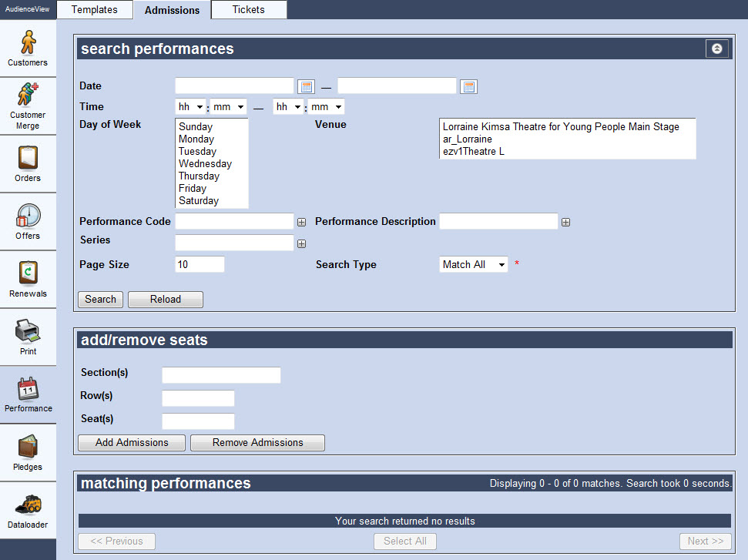Click the Add Admissions button

pos(132,443)
